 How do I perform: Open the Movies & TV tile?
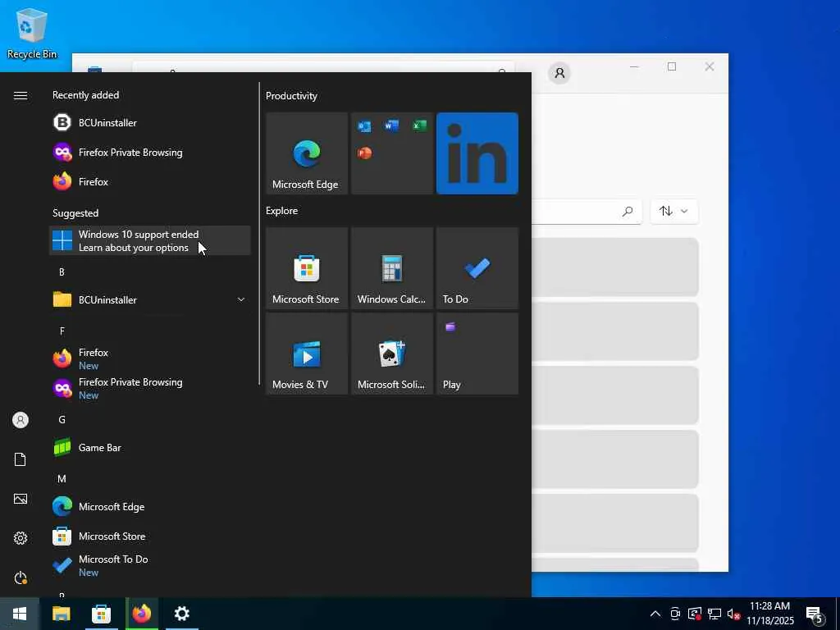click(x=306, y=354)
